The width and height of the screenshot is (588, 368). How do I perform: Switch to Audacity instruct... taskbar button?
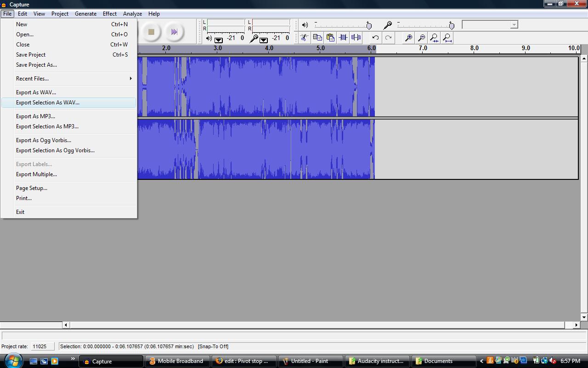coord(377,361)
